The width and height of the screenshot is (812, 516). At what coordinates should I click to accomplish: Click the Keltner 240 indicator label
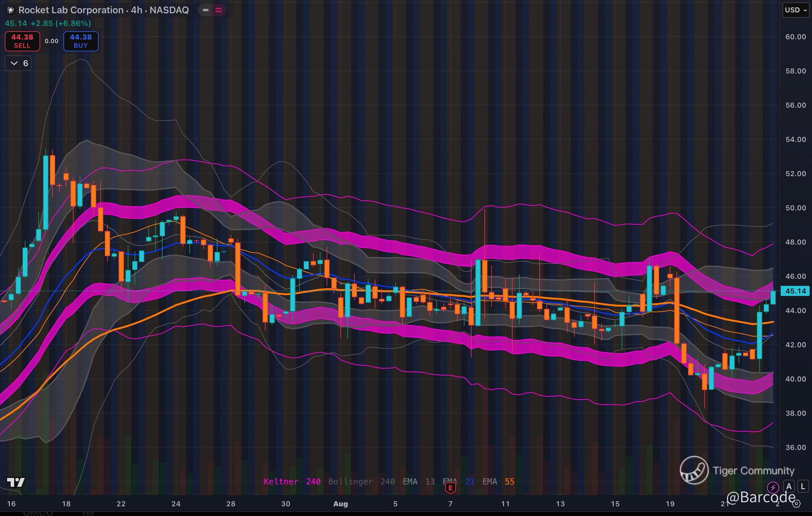click(292, 481)
